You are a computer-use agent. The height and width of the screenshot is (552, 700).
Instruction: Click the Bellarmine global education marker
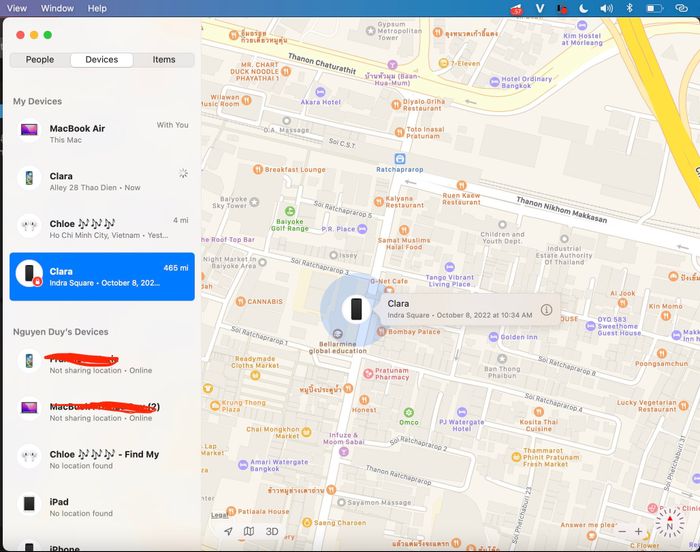338,334
